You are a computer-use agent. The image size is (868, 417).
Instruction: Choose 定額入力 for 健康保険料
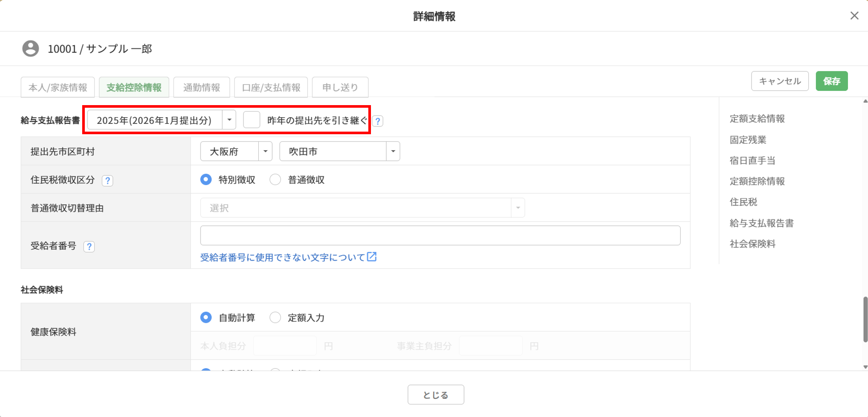275,318
